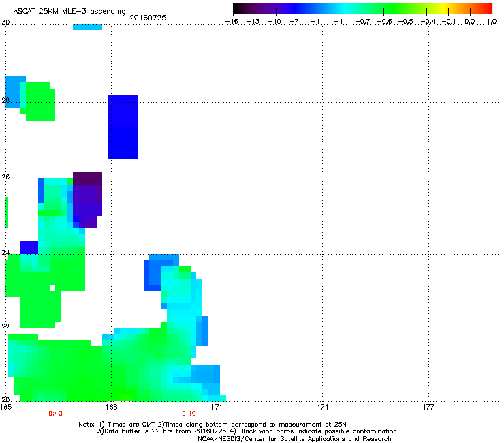Pick the yellow segment of the color bar
Screen dimensions: 504x443
click(443, 9)
